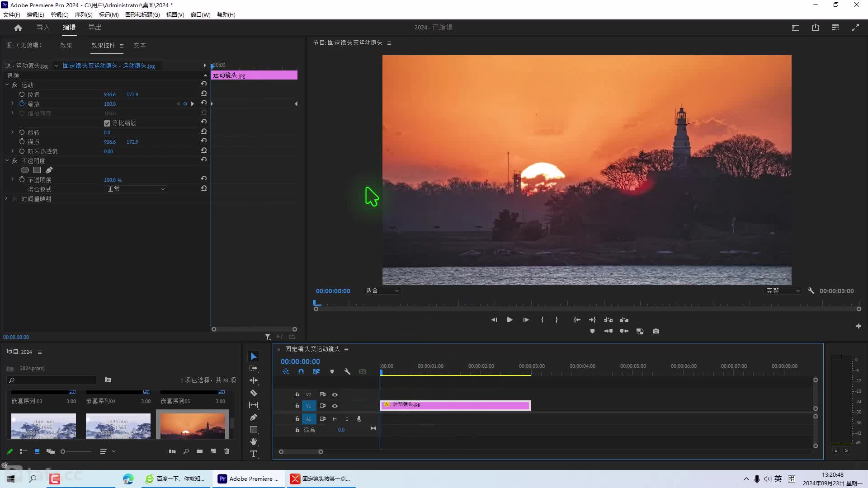
Task: Open the 混合模式 dropdown showing 正常
Action: (x=136, y=189)
